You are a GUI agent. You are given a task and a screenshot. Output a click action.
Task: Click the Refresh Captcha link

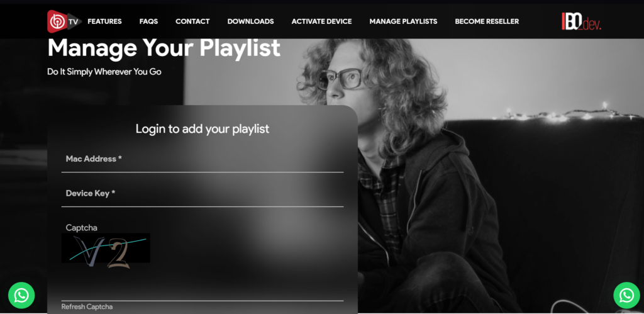[87, 306]
